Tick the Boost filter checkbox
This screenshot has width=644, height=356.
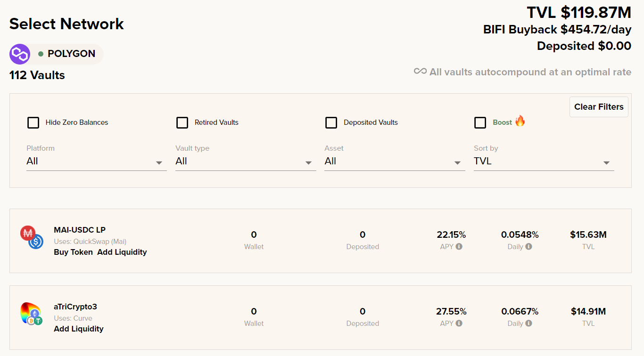click(480, 122)
